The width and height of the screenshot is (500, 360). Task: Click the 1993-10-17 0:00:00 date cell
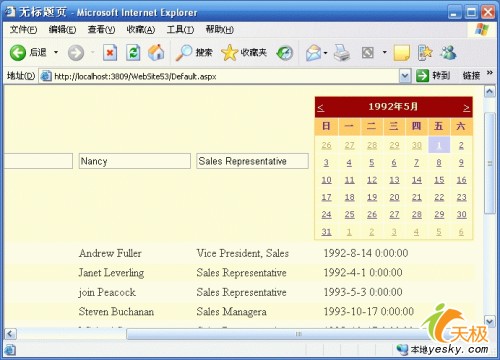point(369,312)
